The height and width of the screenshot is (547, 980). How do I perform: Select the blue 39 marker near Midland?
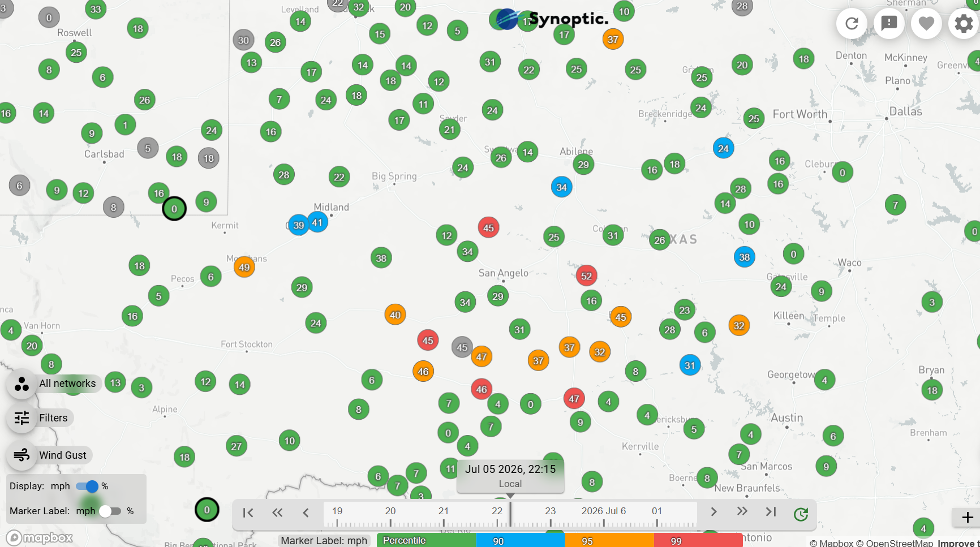coord(298,225)
